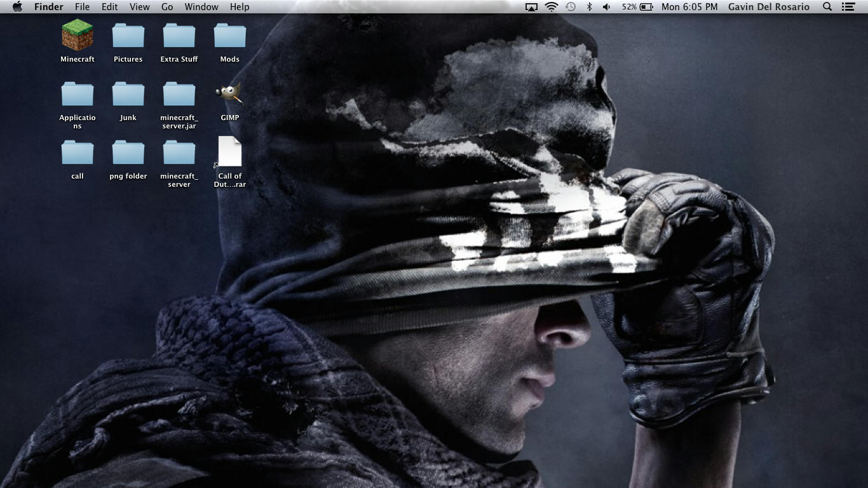Select the GIMP application icon

(229, 94)
